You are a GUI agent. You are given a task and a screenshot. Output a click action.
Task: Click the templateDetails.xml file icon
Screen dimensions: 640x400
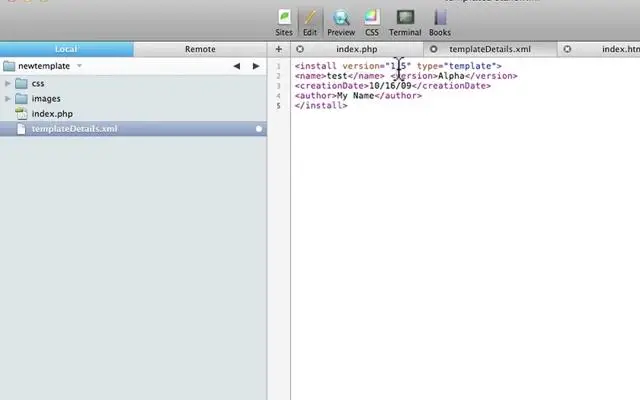pos(21,129)
